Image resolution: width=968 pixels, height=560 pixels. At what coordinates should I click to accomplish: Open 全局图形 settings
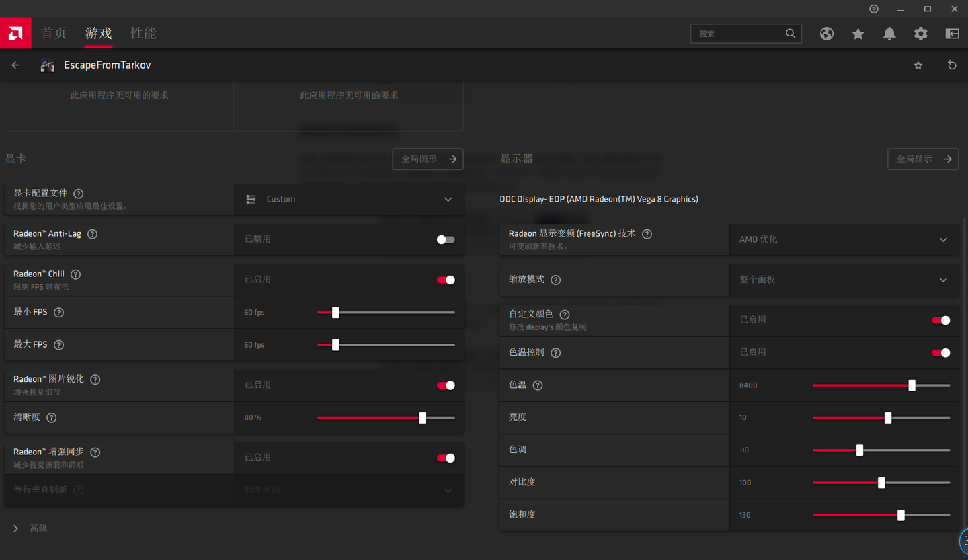pyautogui.click(x=428, y=159)
